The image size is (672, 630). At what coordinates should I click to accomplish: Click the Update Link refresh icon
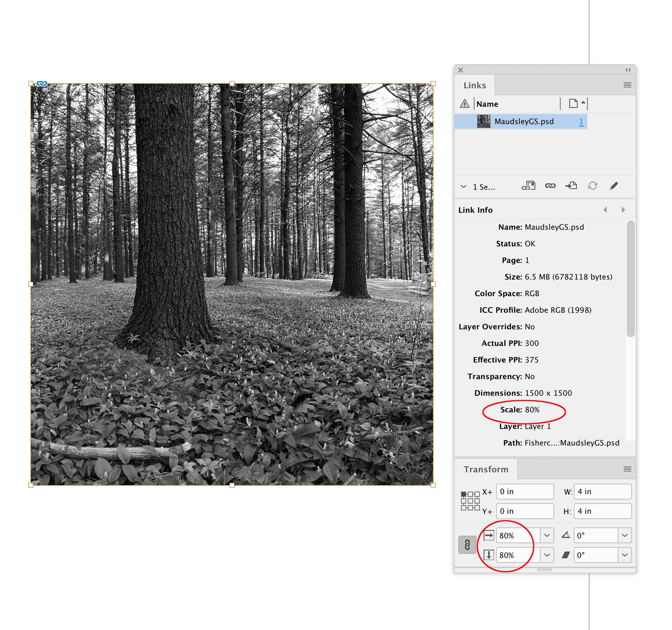click(593, 186)
